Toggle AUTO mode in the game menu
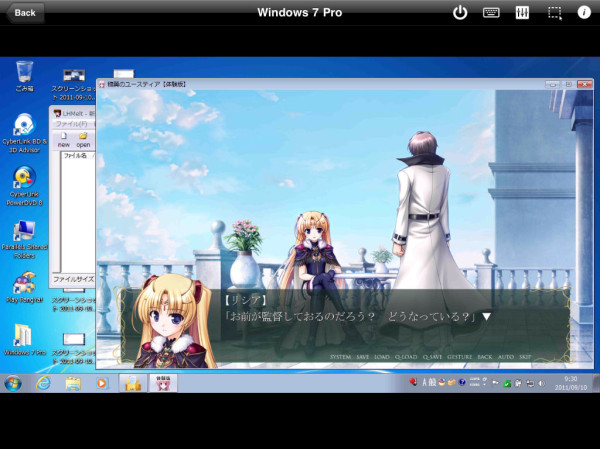 click(x=505, y=357)
